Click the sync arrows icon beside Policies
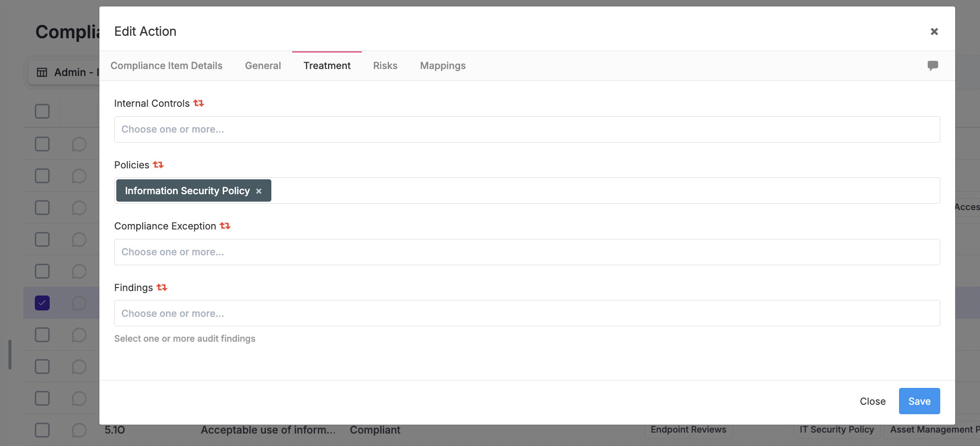980x446 pixels. [158, 165]
